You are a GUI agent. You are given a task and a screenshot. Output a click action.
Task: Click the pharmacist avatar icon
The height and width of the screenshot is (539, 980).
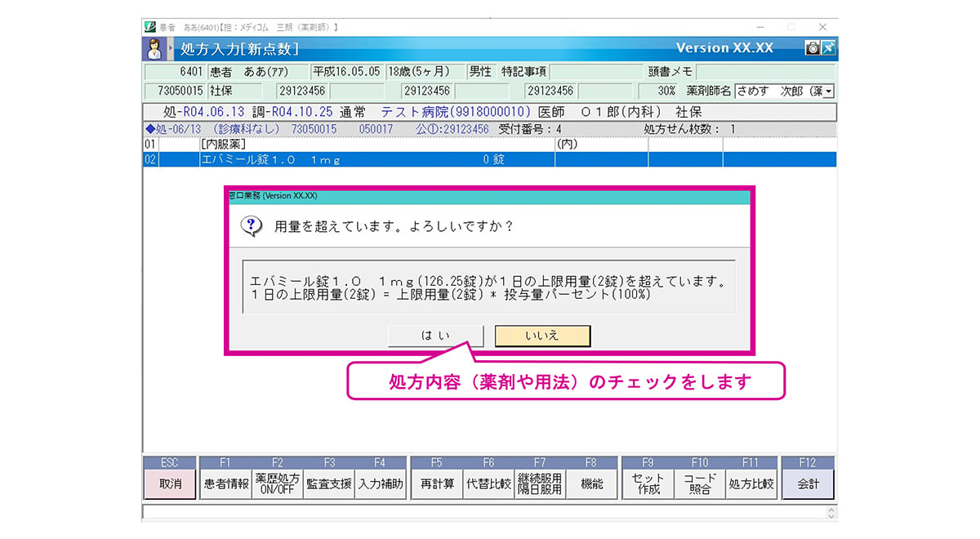(x=154, y=48)
